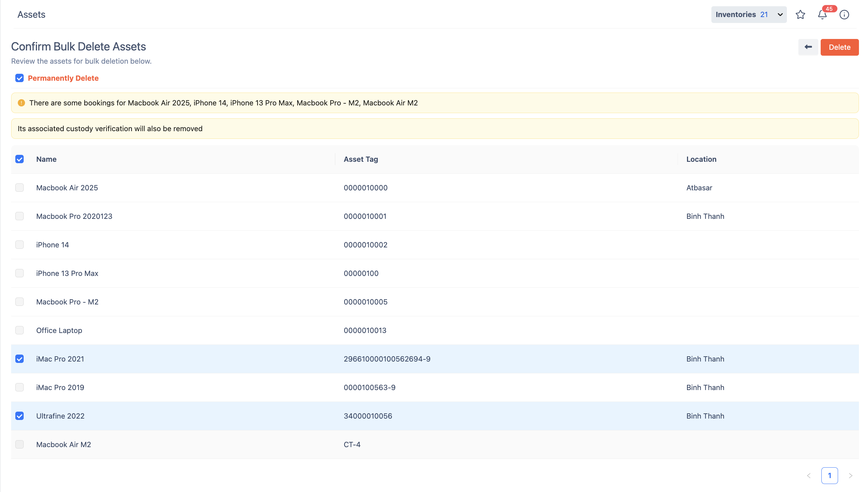The height and width of the screenshot is (492, 868).
Task: Check the iMac Pro 2019 row checkbox
Action: [x=19, y=388]
